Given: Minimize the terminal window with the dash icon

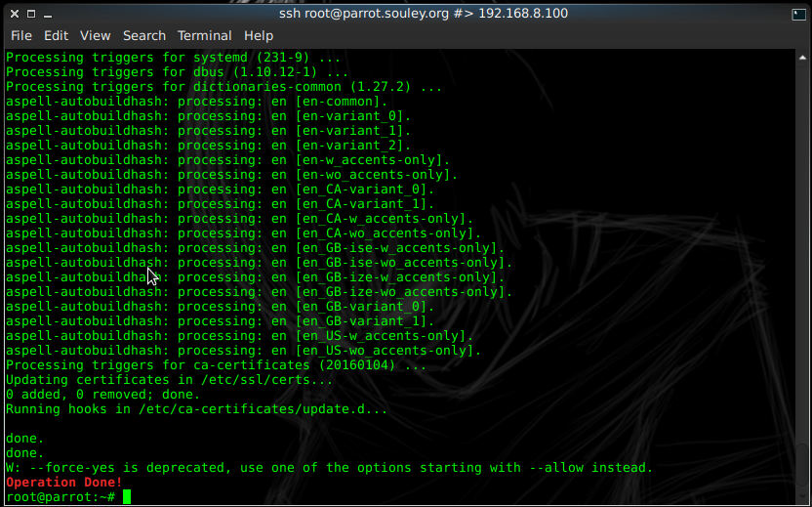Looking at the screenshot, I should point(48,16).
